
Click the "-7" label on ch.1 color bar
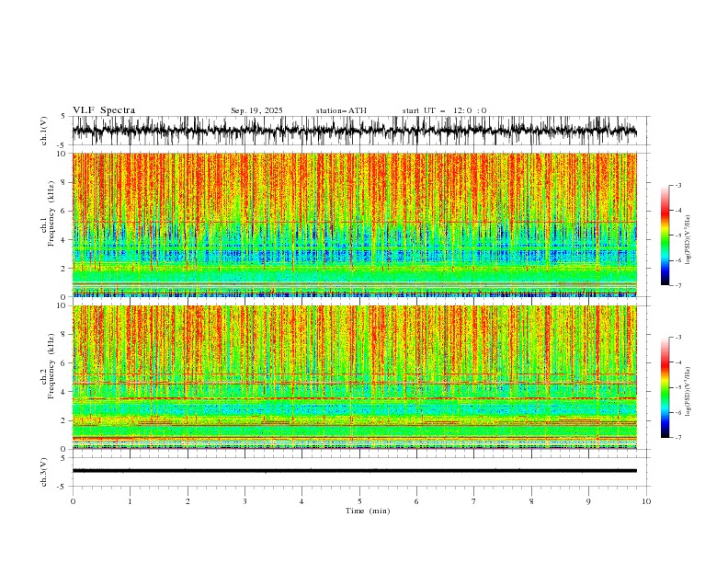tap(677, 285)
